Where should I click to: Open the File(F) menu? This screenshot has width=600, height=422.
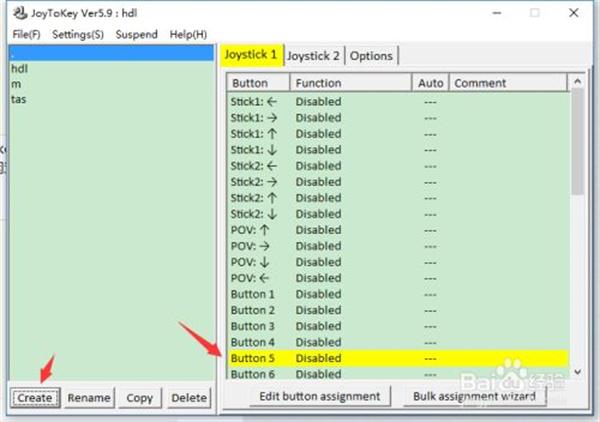click(x=26, y=34)
